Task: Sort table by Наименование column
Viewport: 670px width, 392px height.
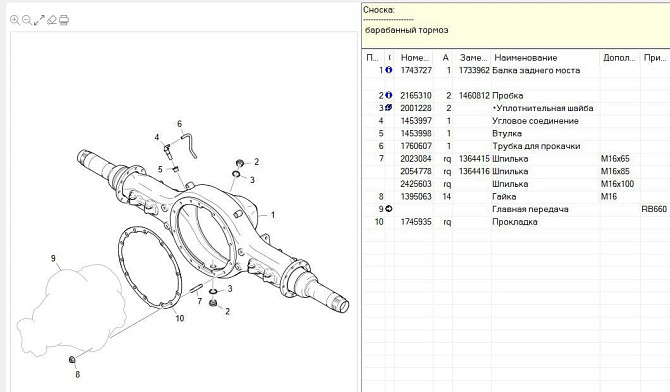Action: pyautogui.click(x=526, y=58)
